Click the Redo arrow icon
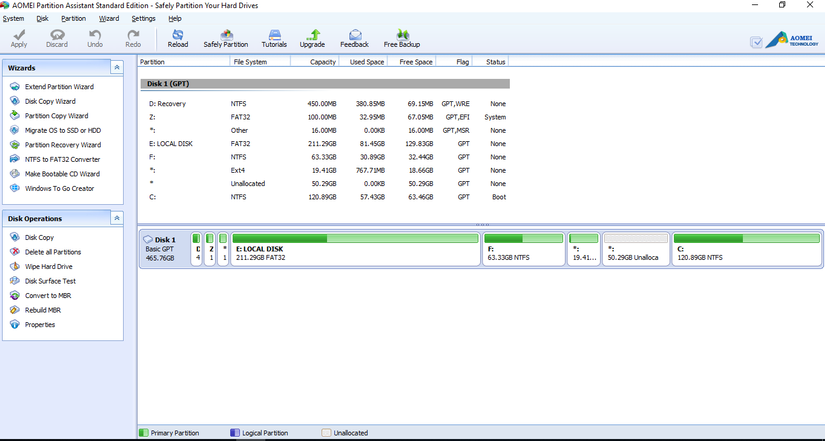 click(x=133, y=35)
